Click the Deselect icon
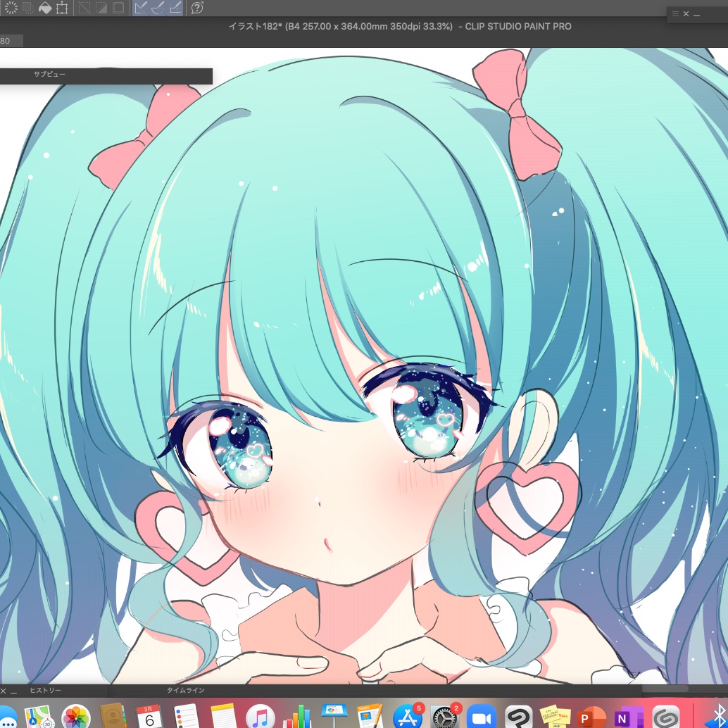The image size is (728, 728). pyautogui.click(x=84, y=8)
